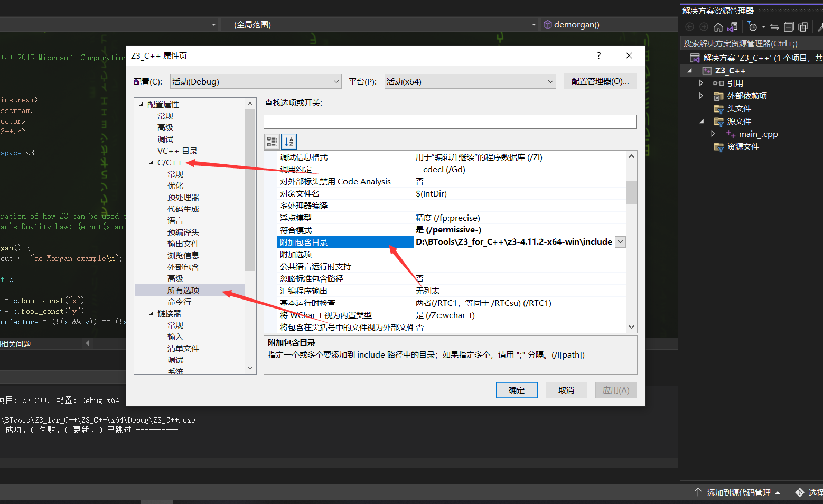Click the 查找选项或开关 search field
This screenshot has width=823, height=504.
click(450, 122)
